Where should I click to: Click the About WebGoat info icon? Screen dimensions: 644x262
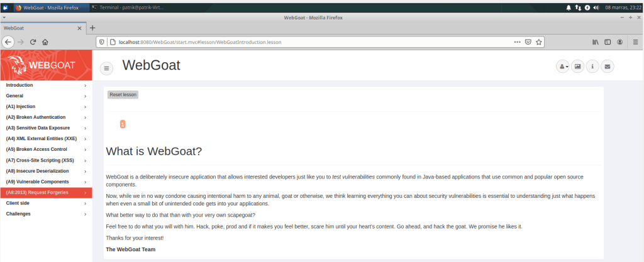click(592, 67)
